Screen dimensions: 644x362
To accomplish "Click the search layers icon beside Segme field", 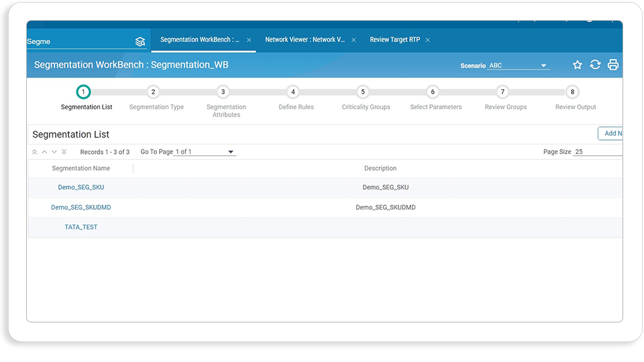I will click(x=140, y=42).
